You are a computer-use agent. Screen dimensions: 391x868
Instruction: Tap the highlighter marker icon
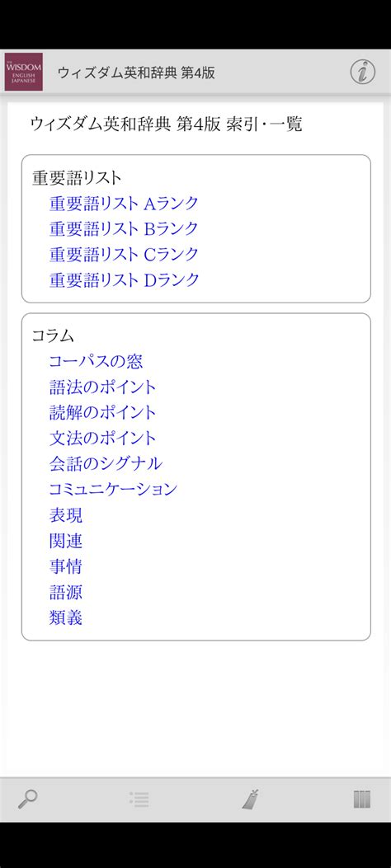click(251, 800)
